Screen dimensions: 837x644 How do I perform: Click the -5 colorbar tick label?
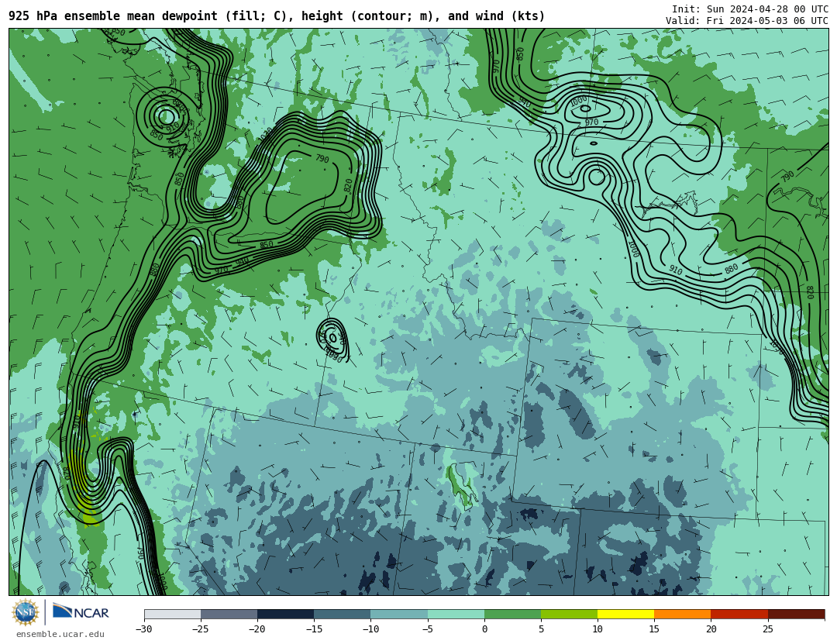point(427,629)
